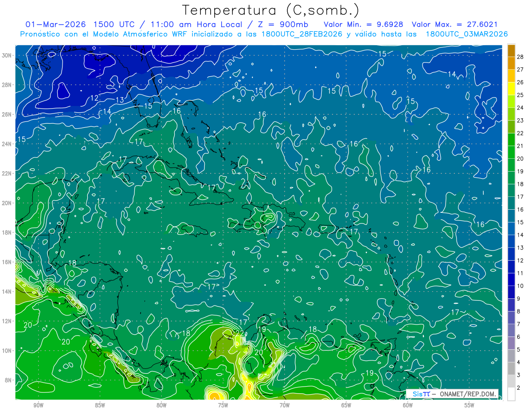Click latitude label 14N
This screenshot has height=411, width=532.
(x=8, y=292)
